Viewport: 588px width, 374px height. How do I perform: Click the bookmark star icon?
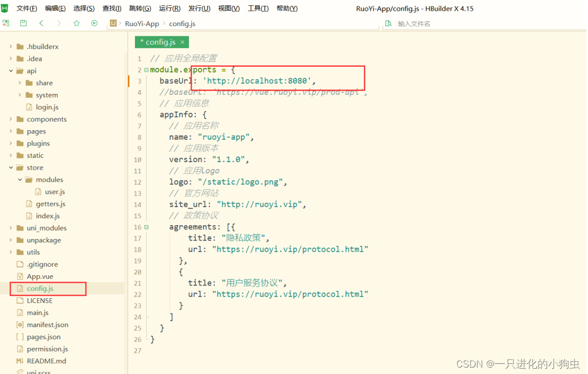76,23
